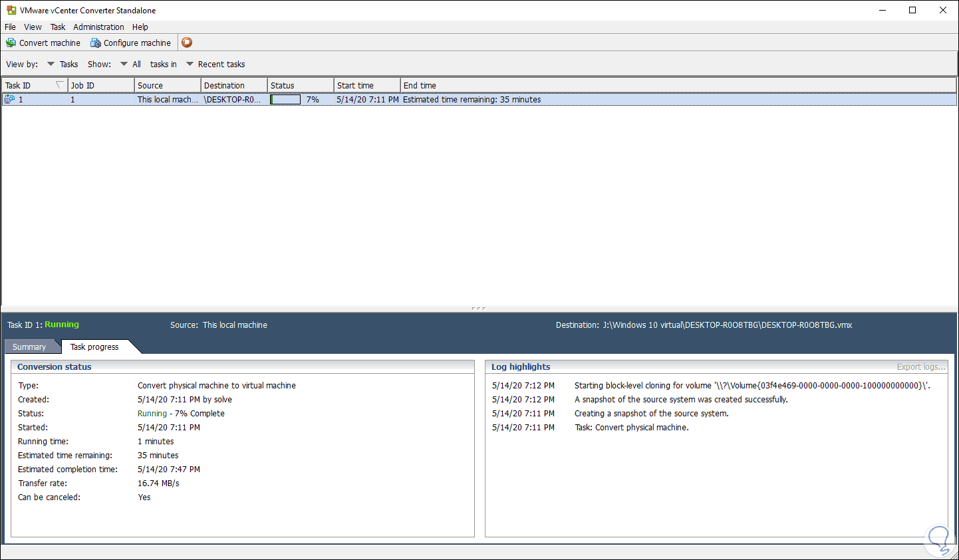Open the Administration menu
The width and height of the screenshot is (959, 560).
coord(98,27)
